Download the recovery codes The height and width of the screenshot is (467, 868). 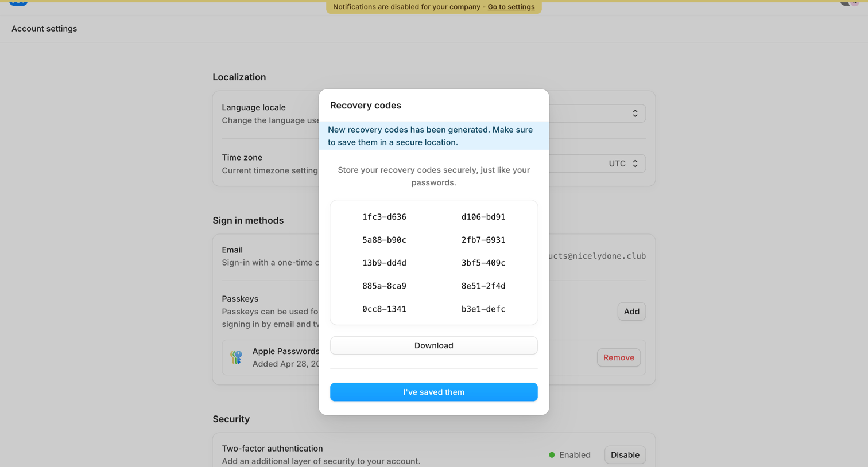click(x=434, y=345)
